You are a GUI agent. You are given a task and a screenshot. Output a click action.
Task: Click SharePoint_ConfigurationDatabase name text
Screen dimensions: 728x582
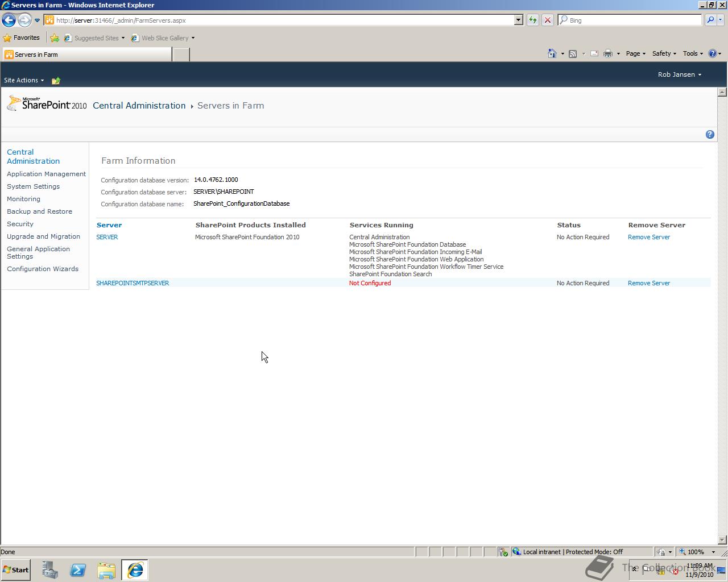tap(241, 203)
